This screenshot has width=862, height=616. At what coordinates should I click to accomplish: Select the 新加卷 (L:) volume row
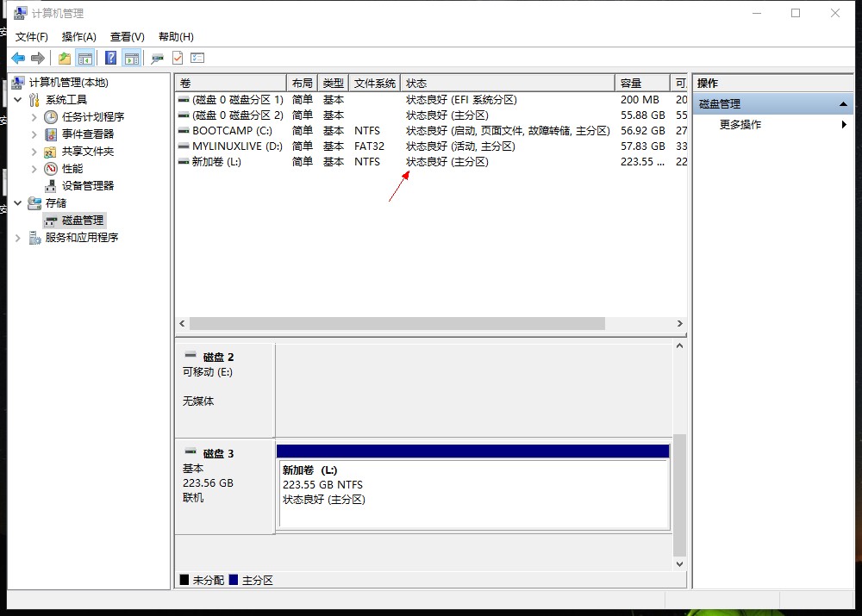pos(432,162)
